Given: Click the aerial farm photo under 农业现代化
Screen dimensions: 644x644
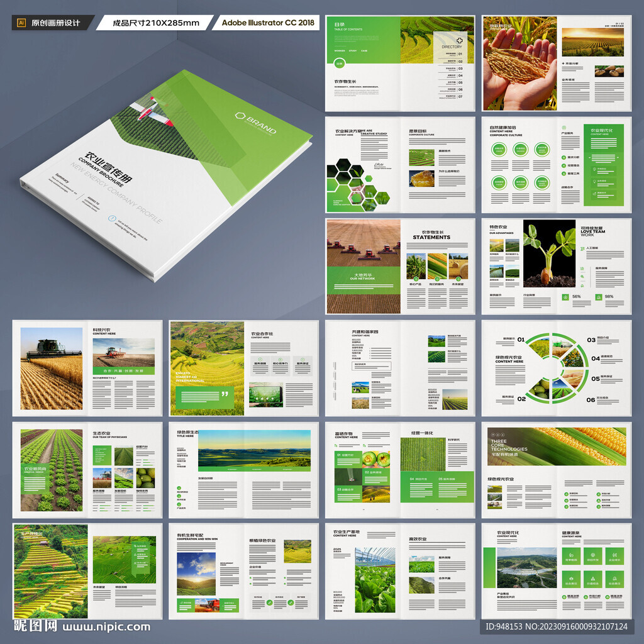Looking at the screenshot, I should pos(526,568).
